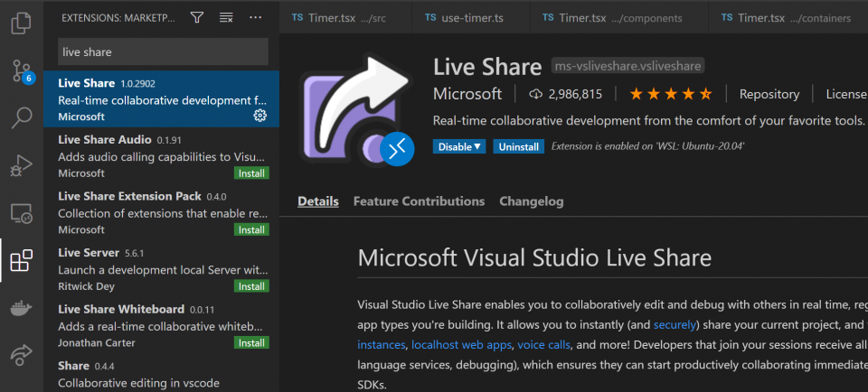
Task: Open the Remote Explorer view
Action: tap(21, 213)
